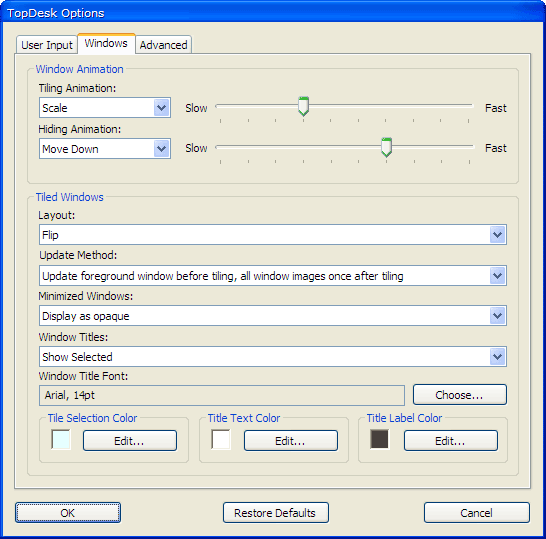Open the Minimized Windows dropdown
This screenshot has height=539, width=546.
click(x=273, y=316)
